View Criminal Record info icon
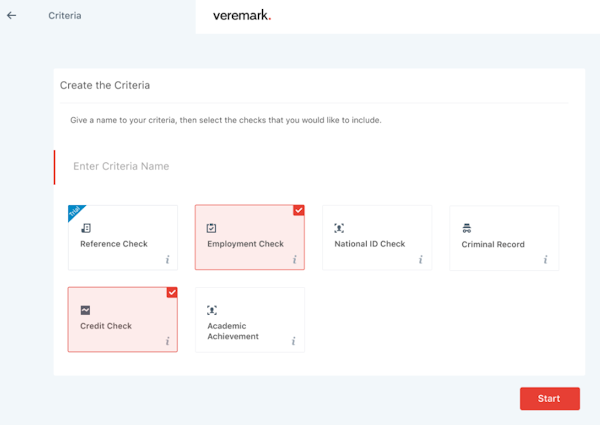Image resolution: width=600 pixels, height=425 pixels. coord(546,259)
